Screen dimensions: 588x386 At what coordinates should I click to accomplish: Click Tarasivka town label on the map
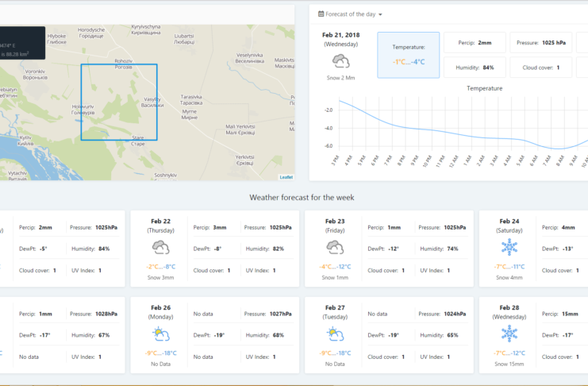click(x=191, y=99)
